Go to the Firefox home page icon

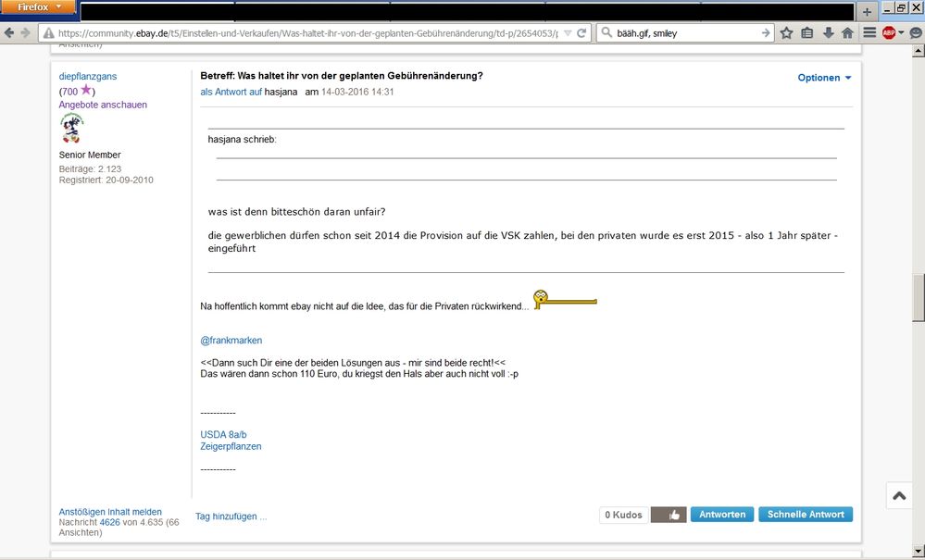pos(847,32)
